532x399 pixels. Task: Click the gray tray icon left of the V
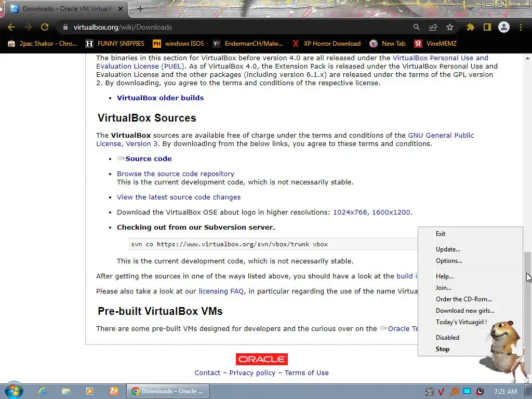click(429, 392)
